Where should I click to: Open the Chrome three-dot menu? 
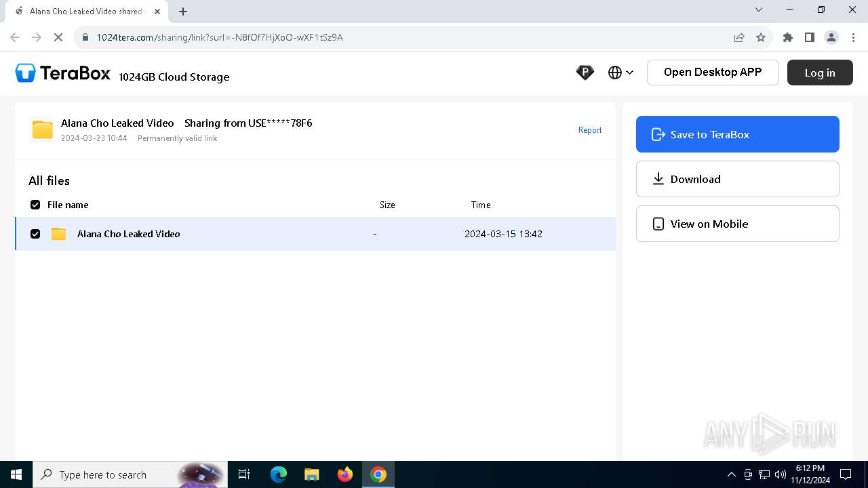tap(853, 37)
